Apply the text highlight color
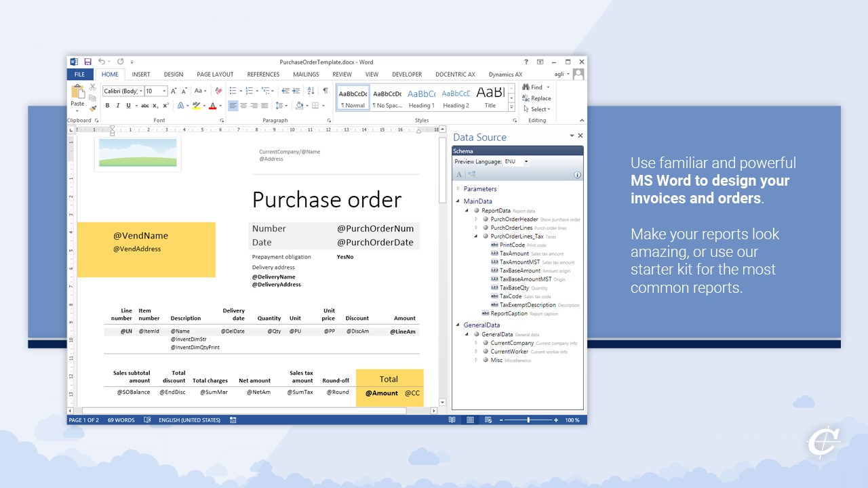 coord(196,106)
